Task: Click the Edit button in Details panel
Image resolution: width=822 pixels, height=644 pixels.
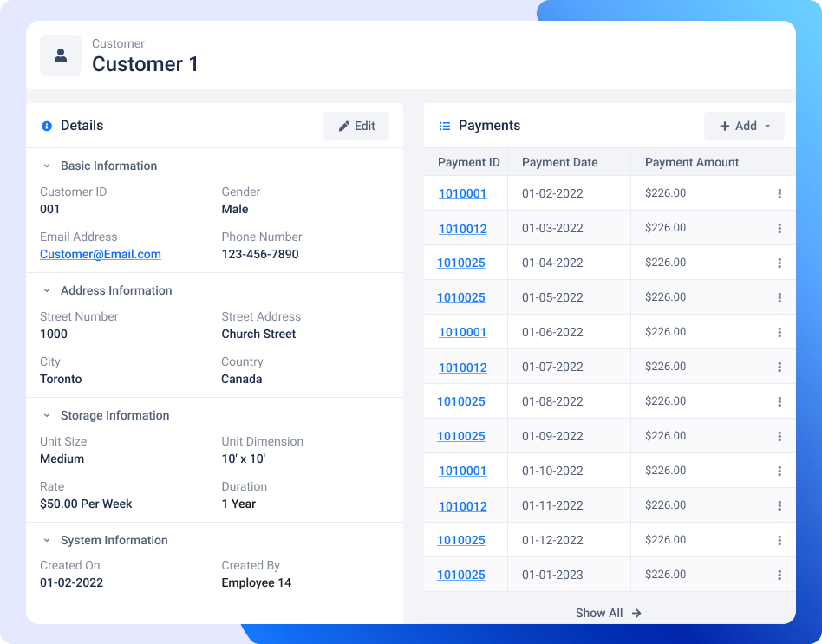Action: (356, 125)
